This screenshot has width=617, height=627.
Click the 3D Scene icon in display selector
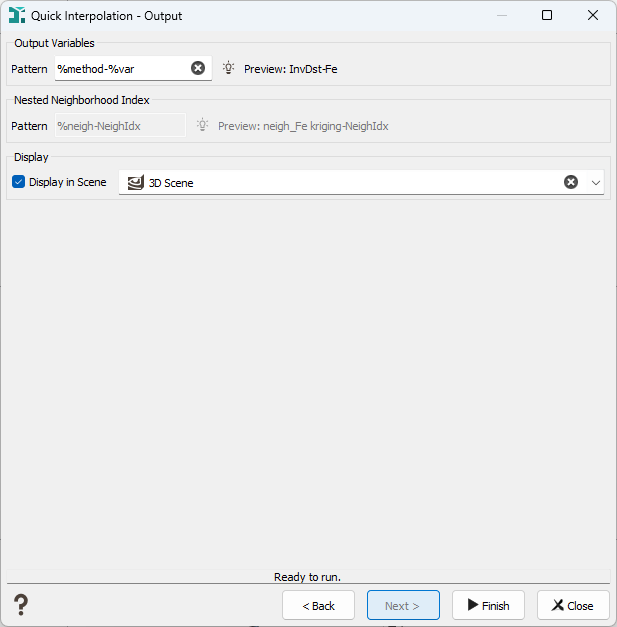pos(136,183)
